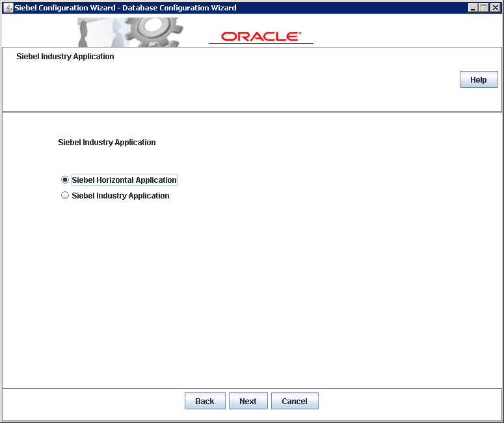Click the bold Siebel Industry Application header text
This screenshot has width=504, height=423.
click(65, 57)
